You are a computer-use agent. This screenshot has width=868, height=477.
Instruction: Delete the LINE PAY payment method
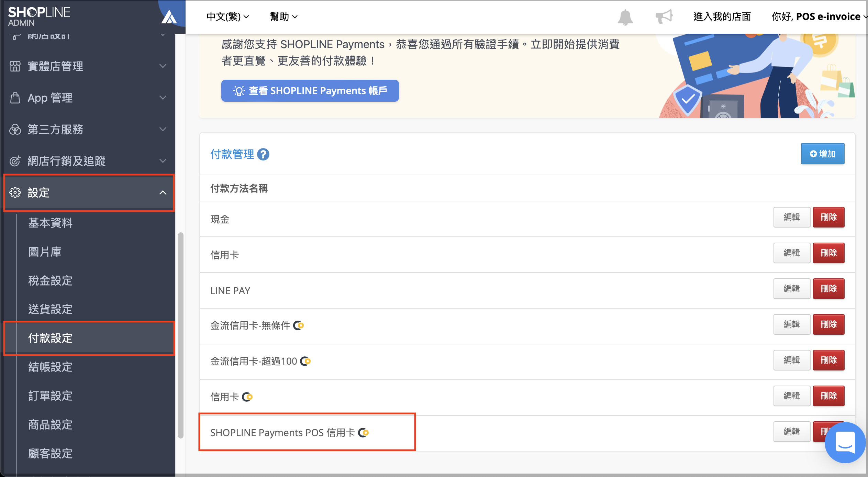pos(828,289)
